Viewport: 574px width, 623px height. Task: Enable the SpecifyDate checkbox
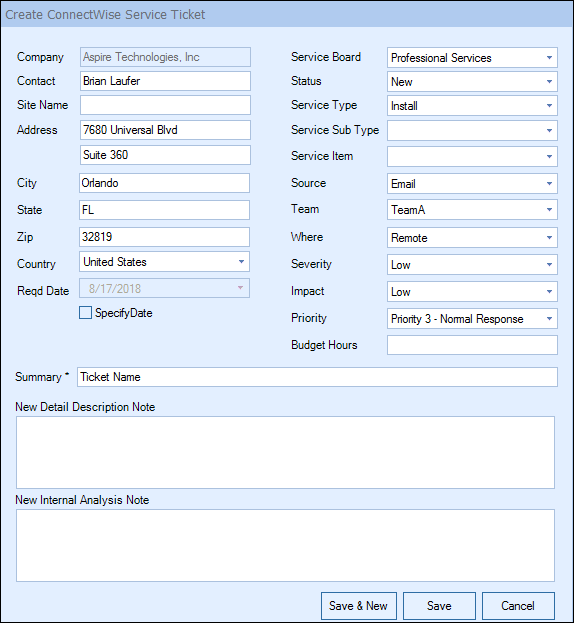pyautogui.click(x=85, y=313)
